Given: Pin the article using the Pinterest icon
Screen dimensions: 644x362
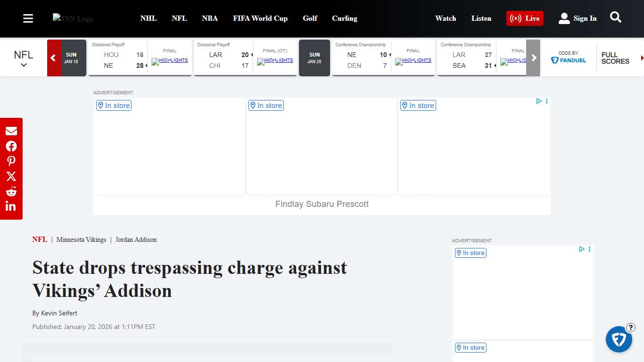Looking at the screenshot, I should (x=11, y=161).
